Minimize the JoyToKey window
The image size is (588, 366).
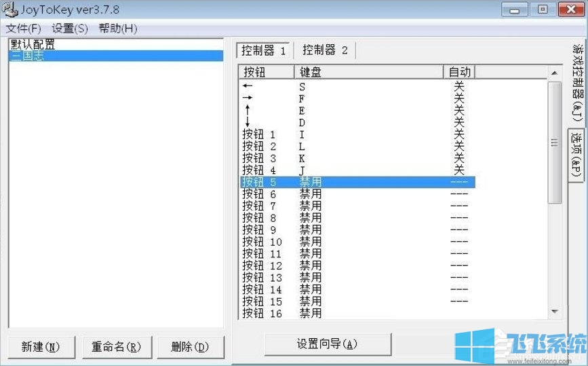pyautogui.click(x=515, y=10)
